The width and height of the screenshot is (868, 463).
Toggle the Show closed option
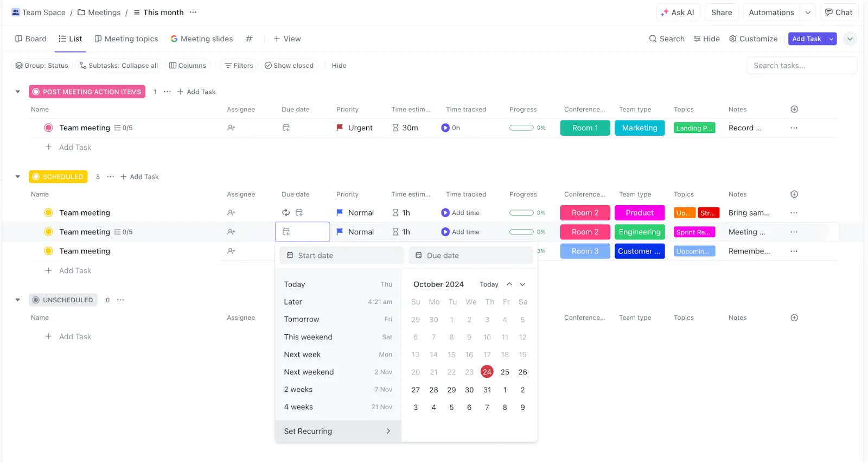coord(289,66)
